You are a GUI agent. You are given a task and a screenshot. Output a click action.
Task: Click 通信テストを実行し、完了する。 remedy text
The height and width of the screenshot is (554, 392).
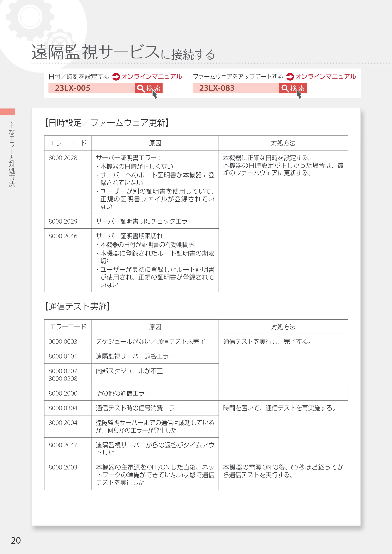(x=268, y=341)
